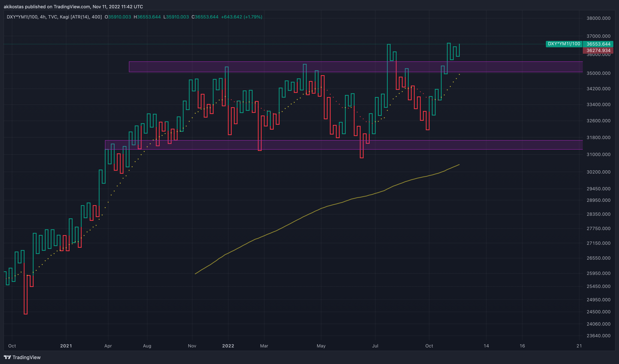Click the 27150.000 price axis label
The height and width of the screenshot is (364, 619).
(x=598, y=243)
